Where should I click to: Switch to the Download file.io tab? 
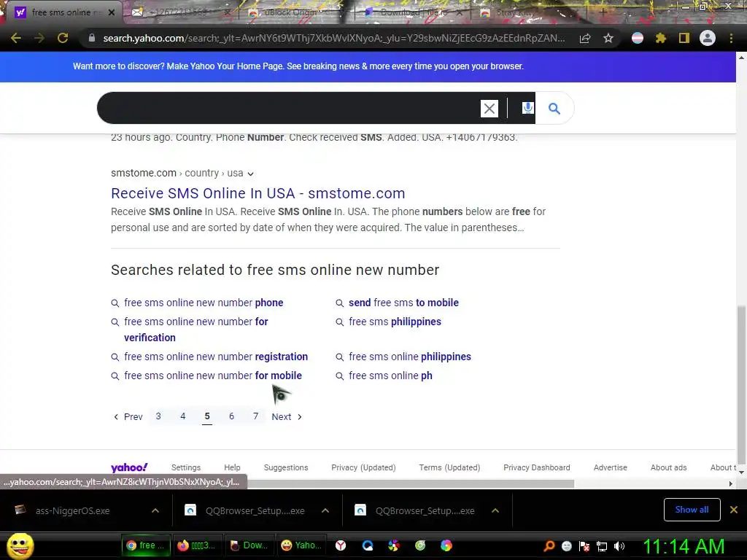click(414, 12)
